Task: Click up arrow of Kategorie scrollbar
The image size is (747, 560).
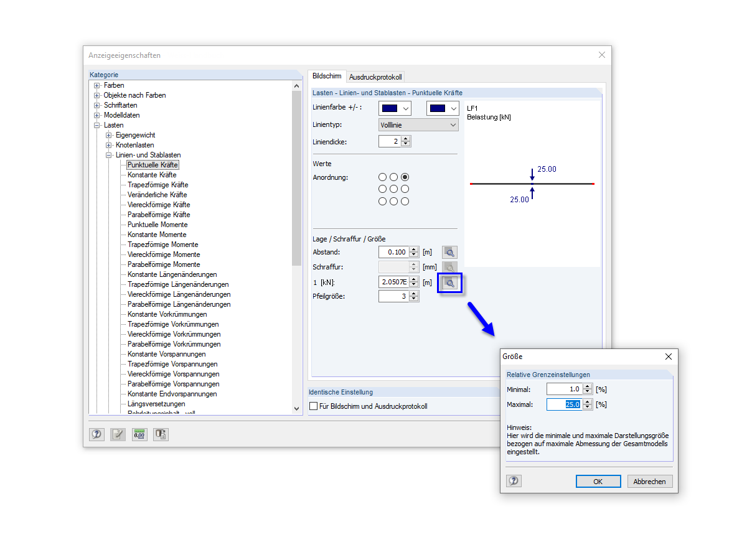Action: (297, 86)
